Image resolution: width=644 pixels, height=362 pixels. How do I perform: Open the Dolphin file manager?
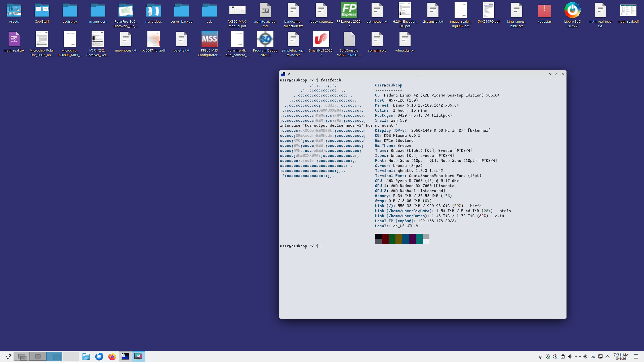[86, 356]
